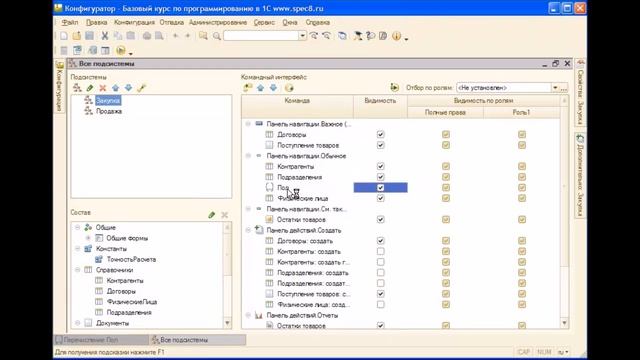The height and width of the screenshot is (360, 640).
Task: Click the Paste clipboard toolbar icon
Action: click(x=131, y=36)
